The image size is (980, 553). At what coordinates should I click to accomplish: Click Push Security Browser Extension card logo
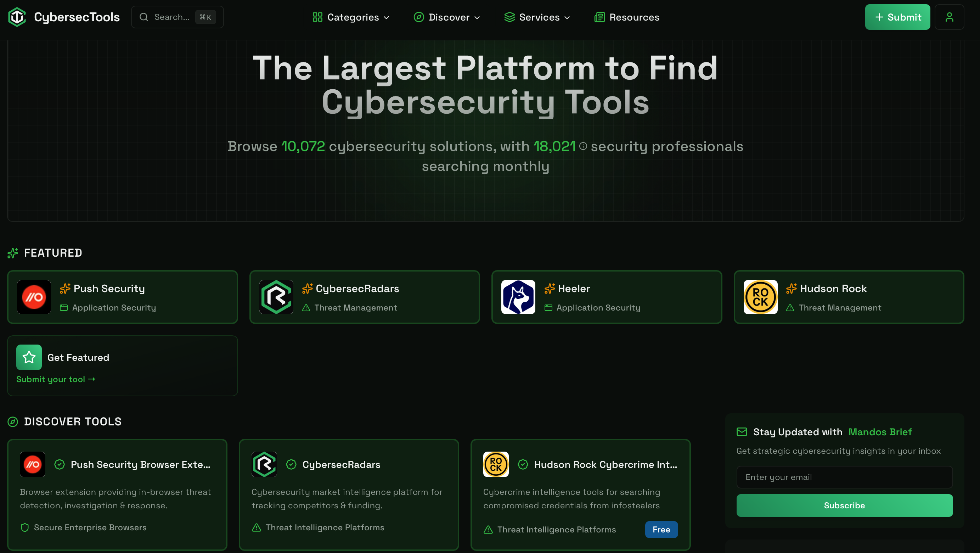tap(33, 464)
